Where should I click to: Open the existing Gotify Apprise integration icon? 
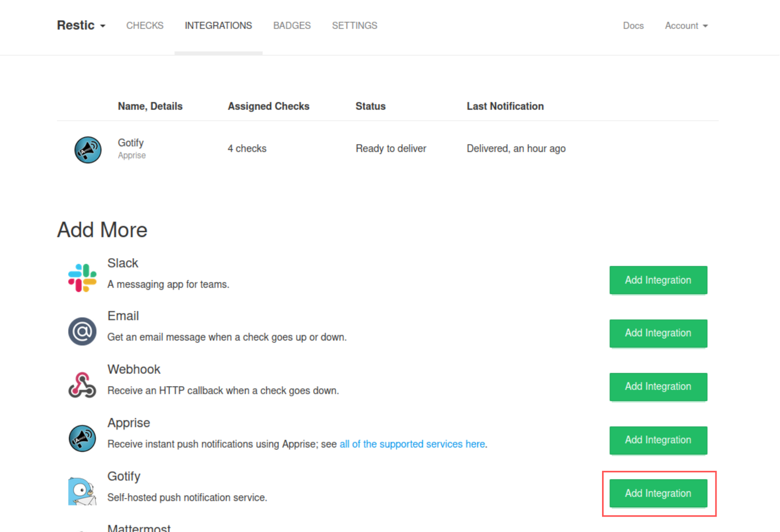click(88, 149)
